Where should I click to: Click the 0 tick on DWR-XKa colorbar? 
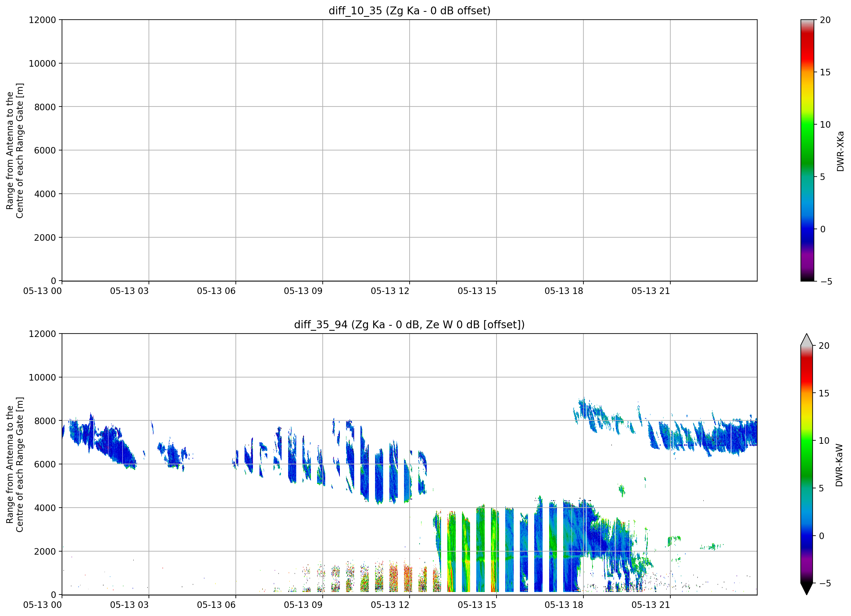822,229
